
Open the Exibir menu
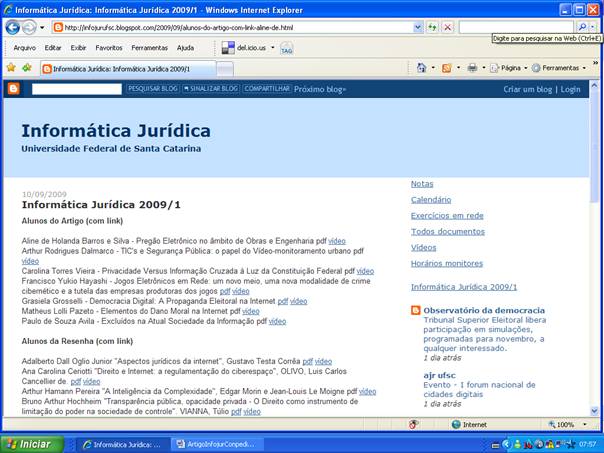coord(78,47)
